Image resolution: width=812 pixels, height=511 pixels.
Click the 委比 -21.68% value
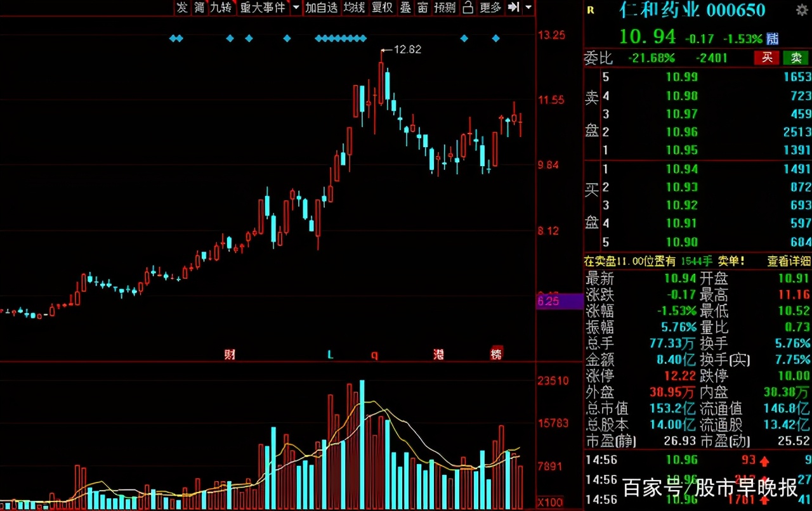(651, 58)
